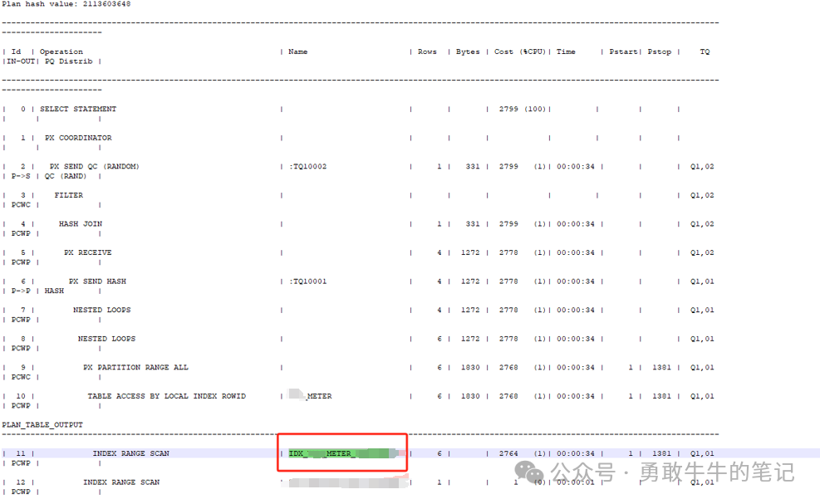Click the SELECT STATEMENT row
The height and width of the screenshot is (504, 820).
tap(81, 109)
